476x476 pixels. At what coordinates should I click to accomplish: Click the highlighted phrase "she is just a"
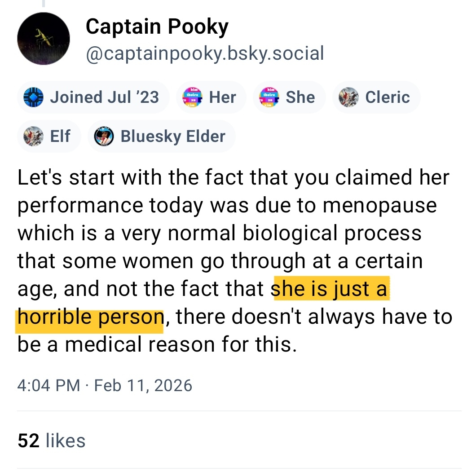click(x=330, y=289)
